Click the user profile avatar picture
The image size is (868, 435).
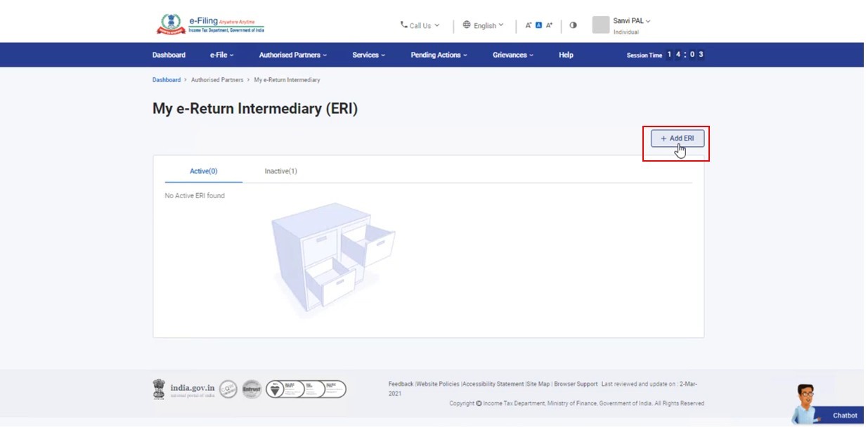pyautogui.click(x=600, y=25)
